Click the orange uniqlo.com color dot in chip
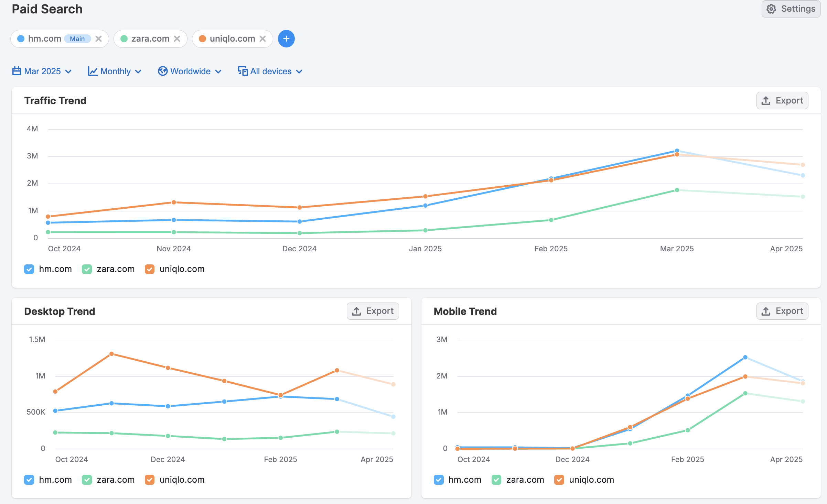 point(203,39)
